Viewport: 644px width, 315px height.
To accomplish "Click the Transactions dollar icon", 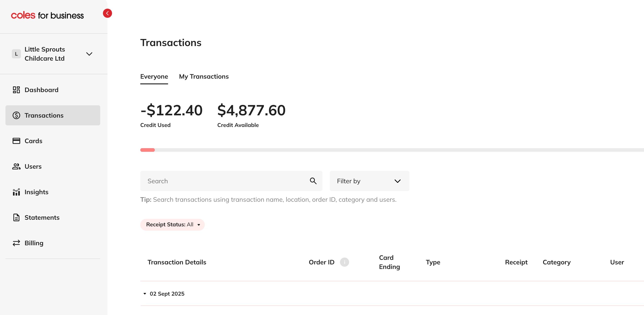I will pos(16,115).
